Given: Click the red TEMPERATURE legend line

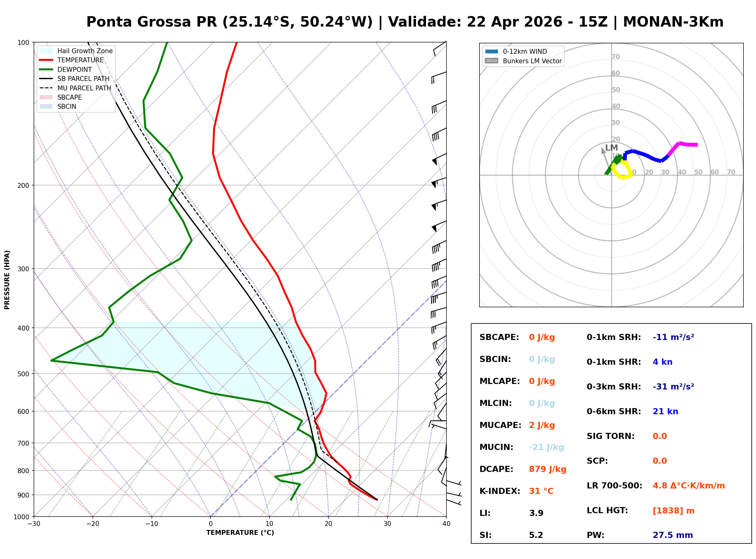Looking at the screenshot, I should (46, 60).
